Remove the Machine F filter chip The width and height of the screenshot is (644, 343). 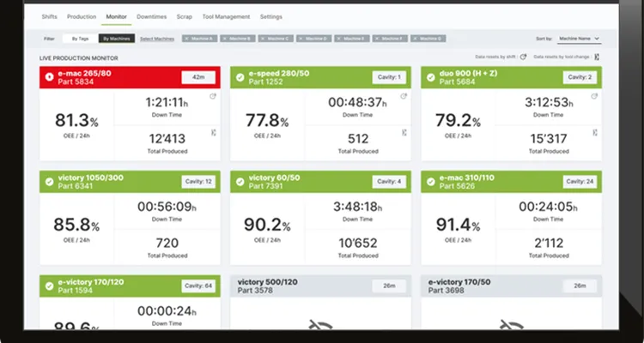click(377, 39)
